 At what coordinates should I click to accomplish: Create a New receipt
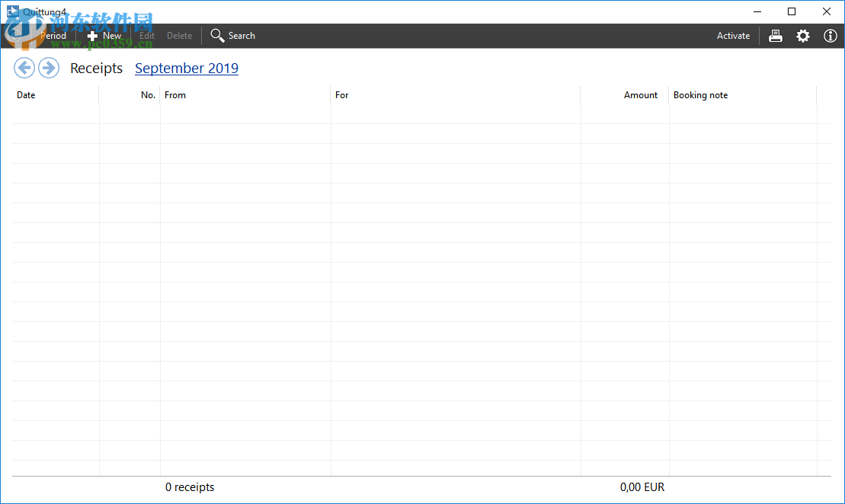click(104, 36)
